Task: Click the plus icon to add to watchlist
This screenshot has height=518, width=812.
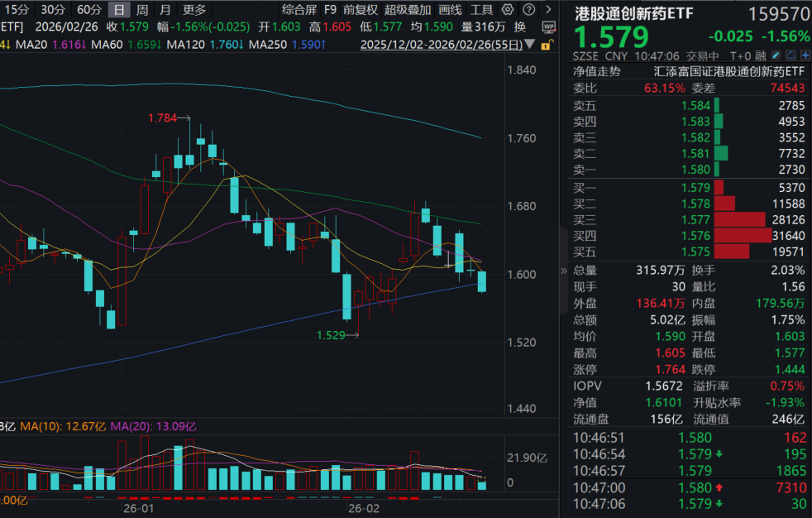Action: pos(805,54)
